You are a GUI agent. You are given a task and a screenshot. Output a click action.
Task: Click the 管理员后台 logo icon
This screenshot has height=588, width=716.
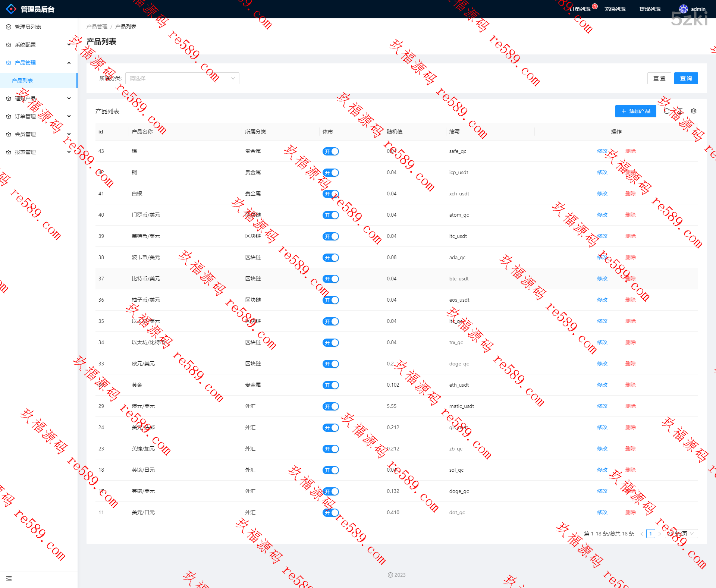click(x=11, y=9)
